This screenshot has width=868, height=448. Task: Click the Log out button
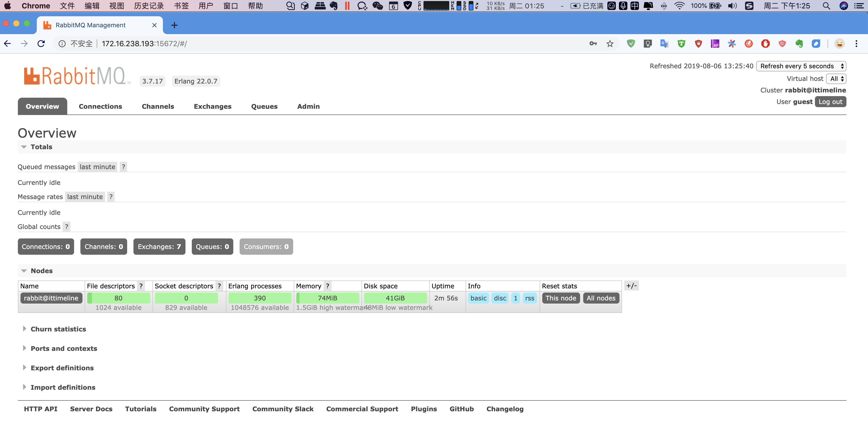pyautogui.click(x=830, y=102)
